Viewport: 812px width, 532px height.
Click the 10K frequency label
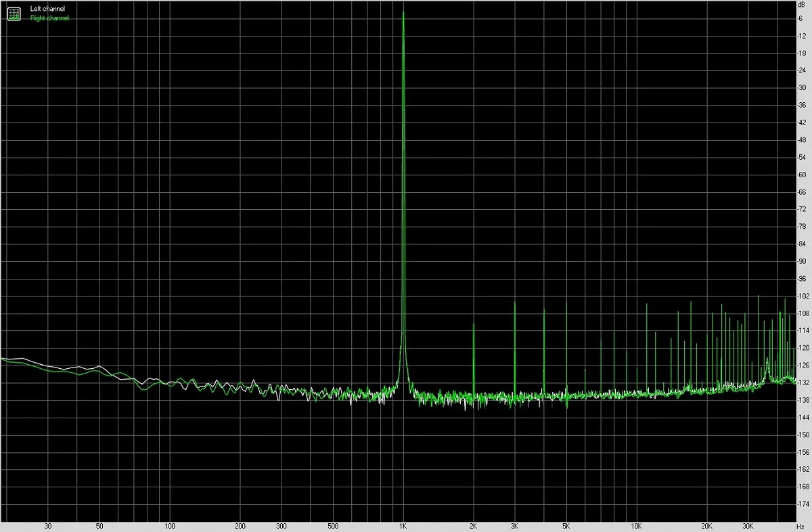tap(637, 525)
